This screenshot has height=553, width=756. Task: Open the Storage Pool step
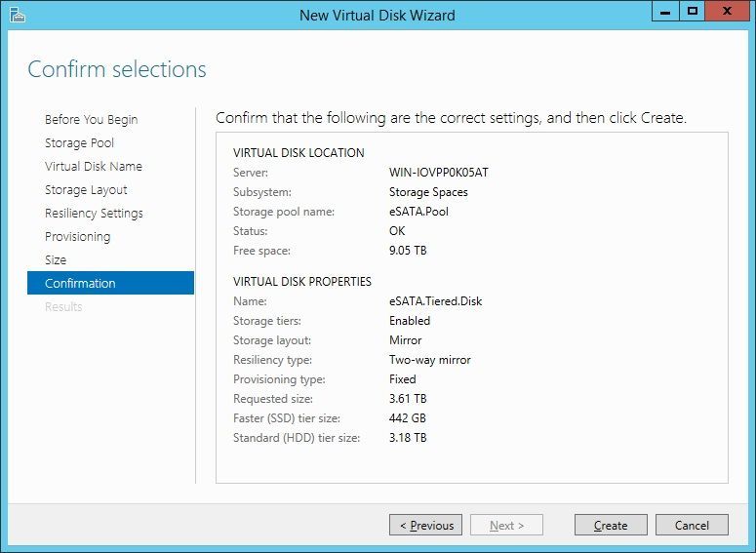click(x=79, y=143)
